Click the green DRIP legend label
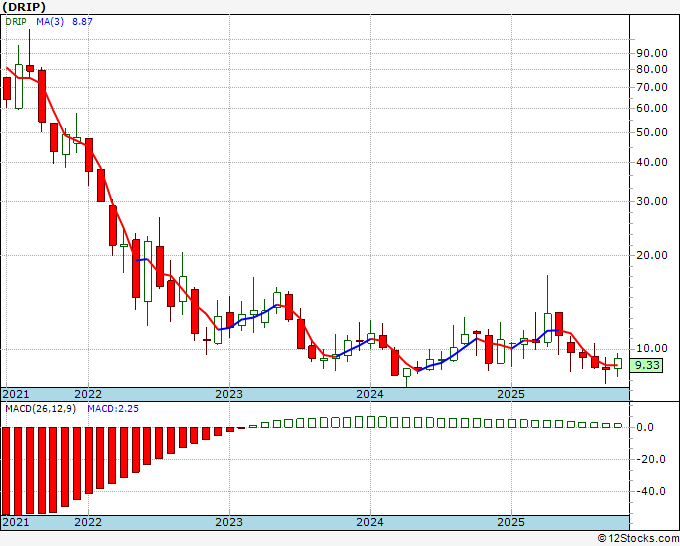The height and width of the screenshot is (546, 680). pyautogui.click(x=16, y=22)
